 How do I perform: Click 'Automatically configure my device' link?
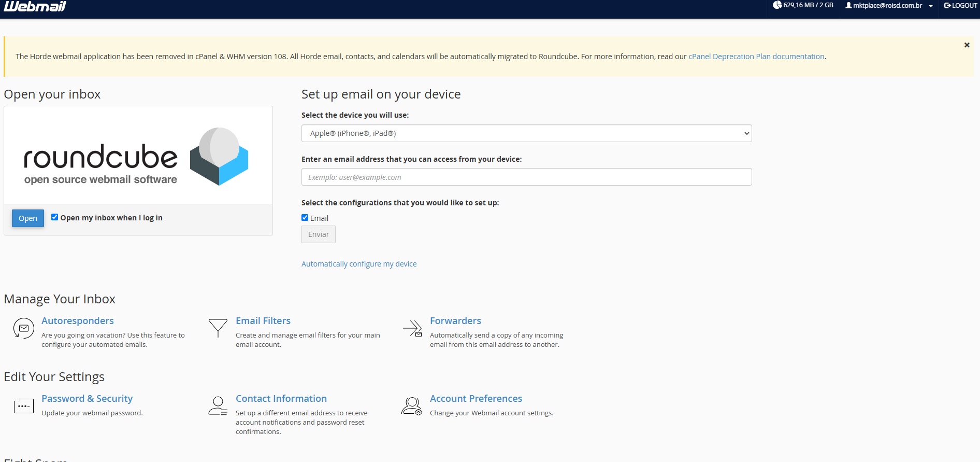pyautogui.click(x=359, y=264)
